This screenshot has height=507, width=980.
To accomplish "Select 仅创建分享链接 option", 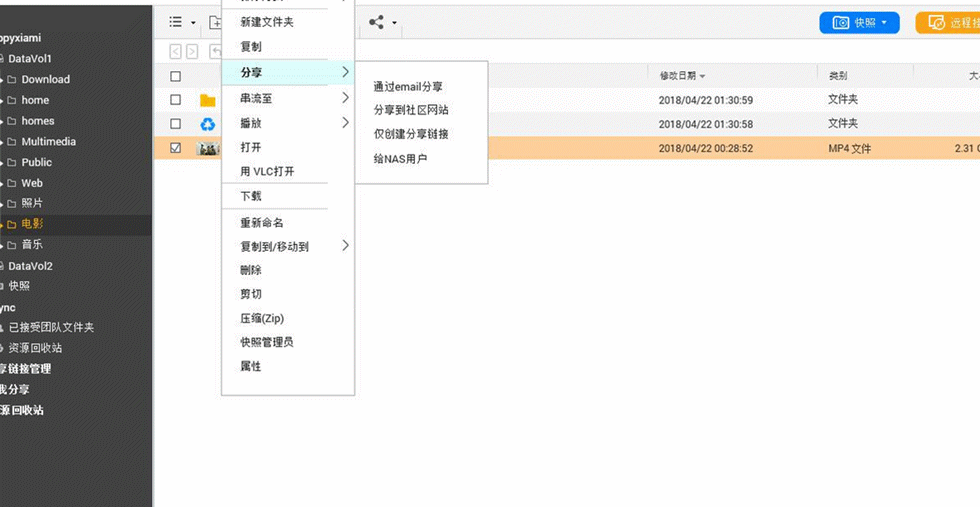I will click(411, 134).
